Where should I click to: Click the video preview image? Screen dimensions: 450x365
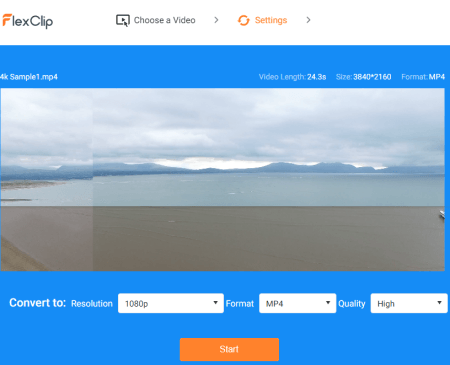click(222, 179)
